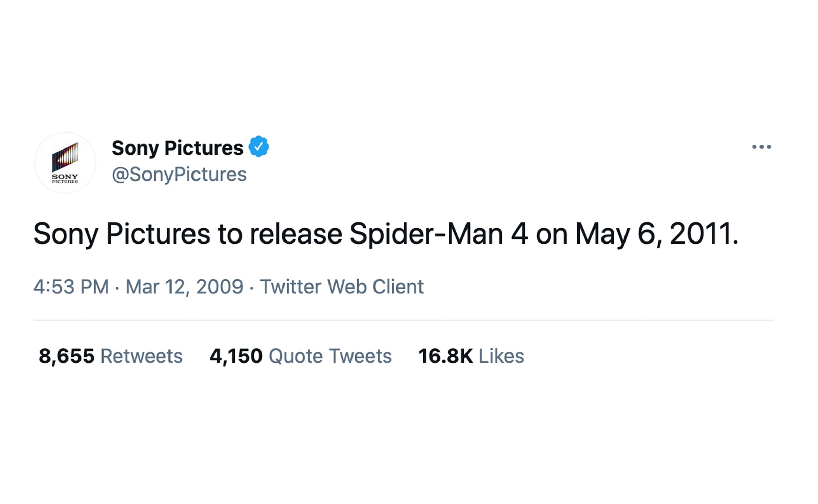This screenshot has height=504, width=818.
Task: Open the Quote Tweets label
Action: (330, 356)
